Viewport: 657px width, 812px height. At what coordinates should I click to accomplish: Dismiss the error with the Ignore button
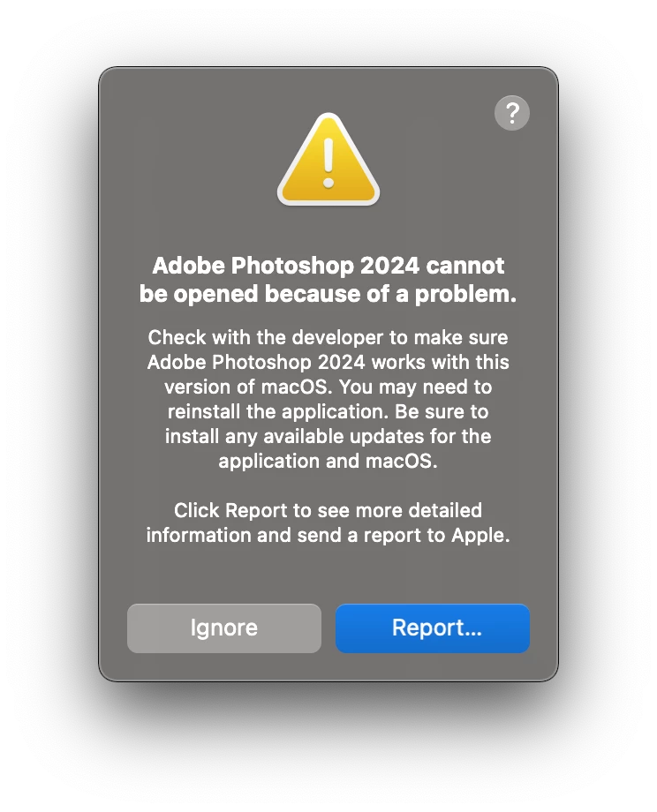coord(223,628)
